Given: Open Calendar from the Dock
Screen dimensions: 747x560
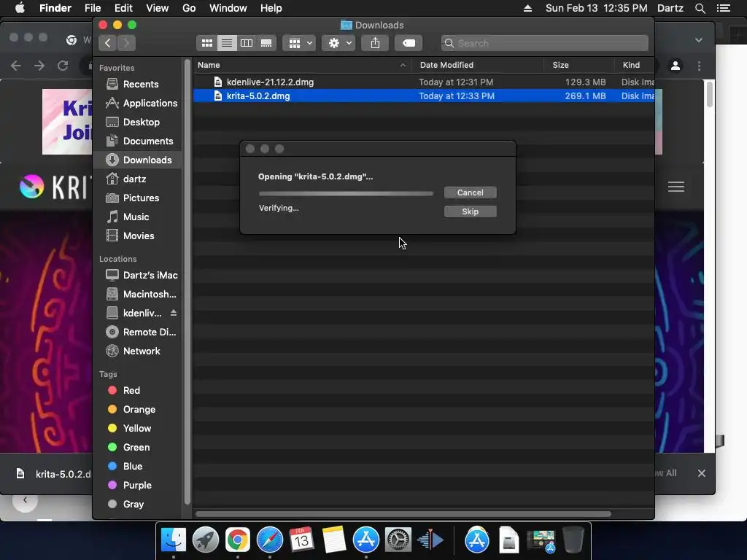Looking at the screenshot, I should click(301, 540).
